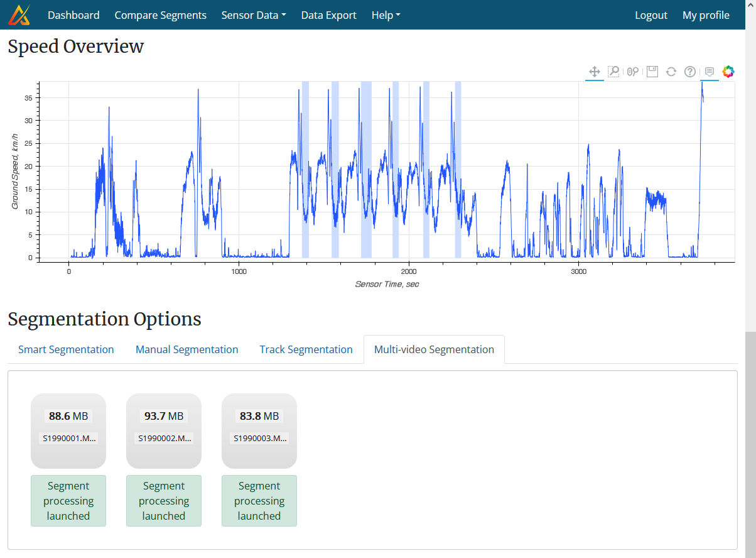Switch to Manual Segmentation tab
The width and height of the screenshot is (756, 558).
(x=186, y=349)
